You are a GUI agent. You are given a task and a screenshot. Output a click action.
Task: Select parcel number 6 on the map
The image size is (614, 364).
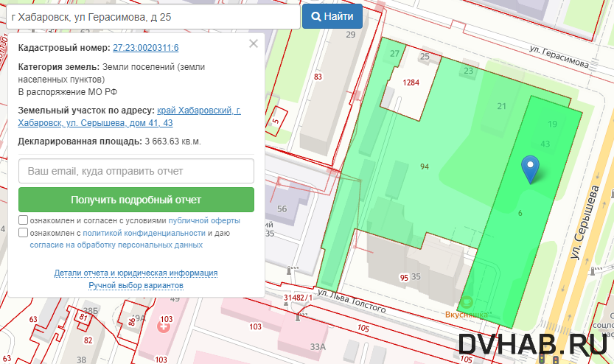click(520, 213)
